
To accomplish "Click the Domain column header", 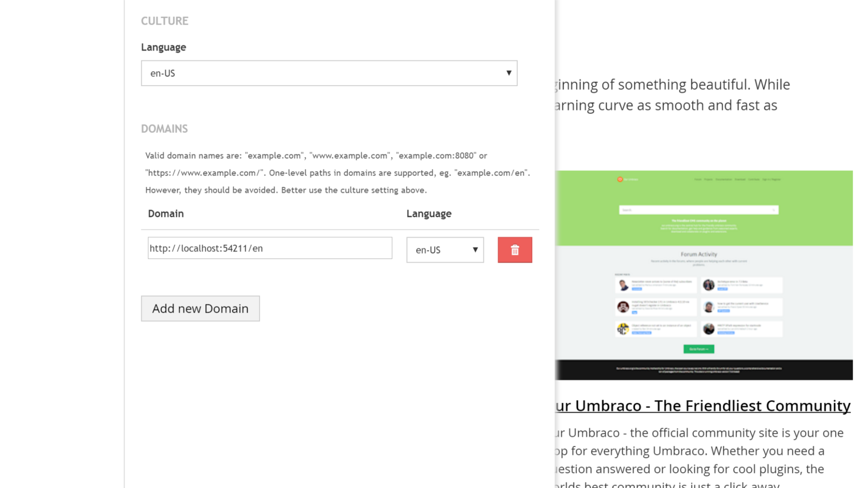I will click(x=166, y=214).
